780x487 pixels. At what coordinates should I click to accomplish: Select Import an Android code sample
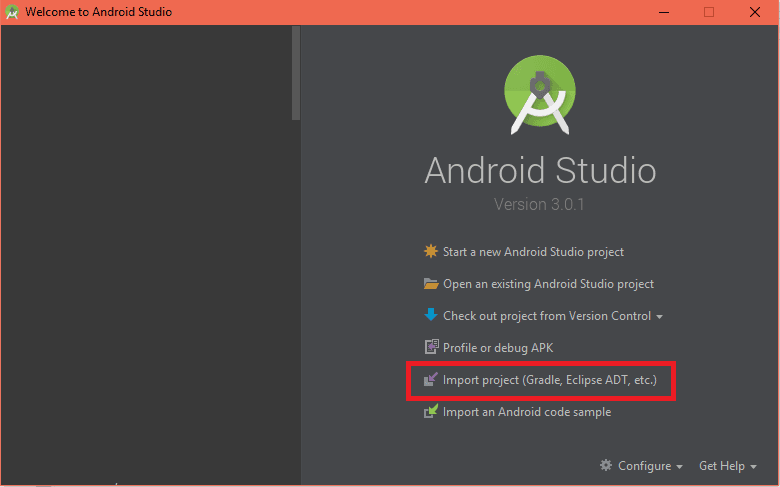[527, 412]
